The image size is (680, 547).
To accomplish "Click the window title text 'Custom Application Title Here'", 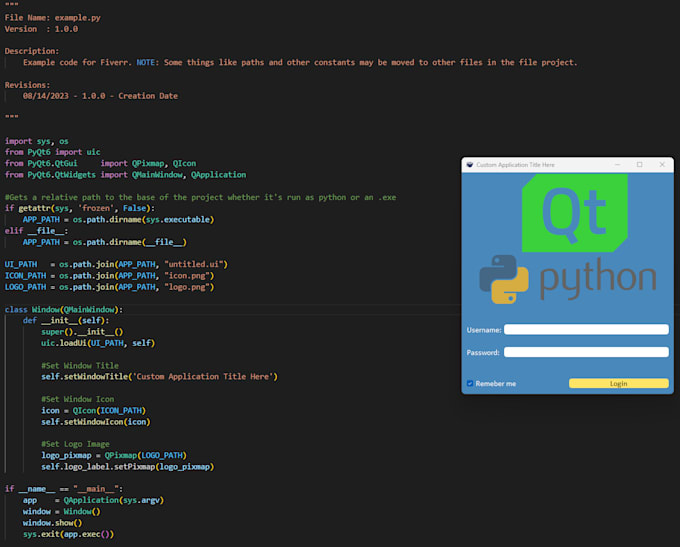I will (x=515, y=165).
